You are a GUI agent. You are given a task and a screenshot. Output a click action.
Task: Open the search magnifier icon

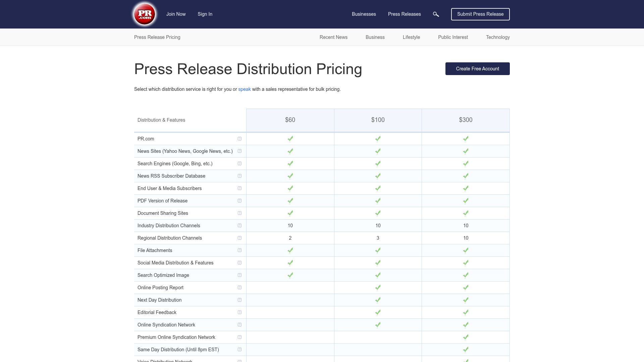tap(436, 14)
